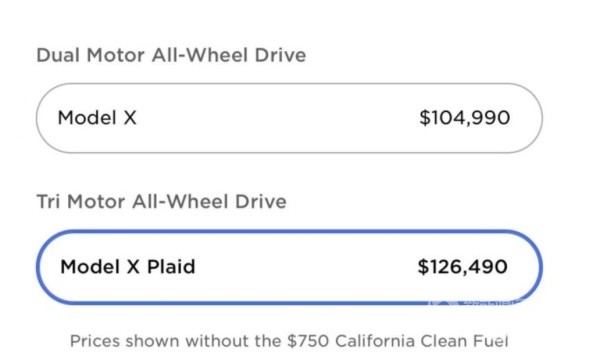Click the $104,990 price
Screen dimensions: 600x363
(465, 118)
